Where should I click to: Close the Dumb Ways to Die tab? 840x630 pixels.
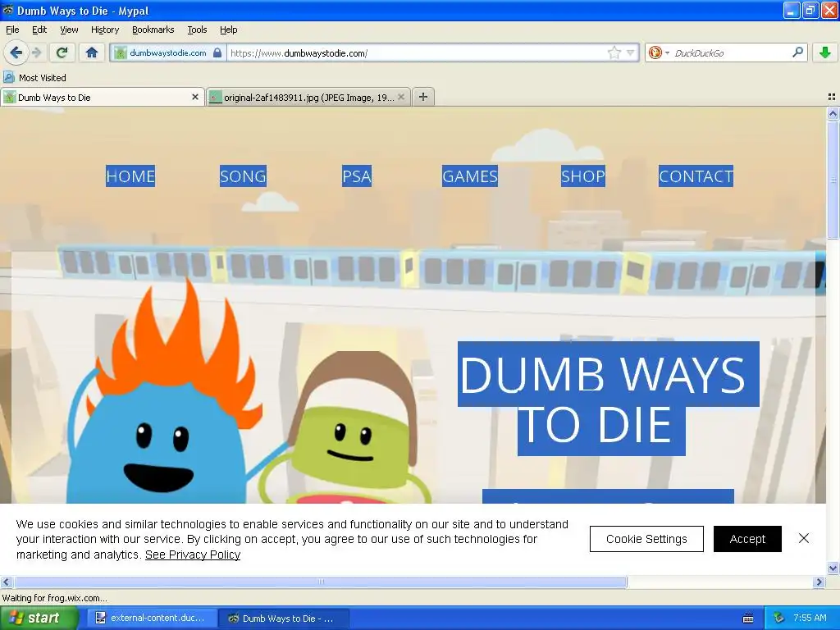195,97
